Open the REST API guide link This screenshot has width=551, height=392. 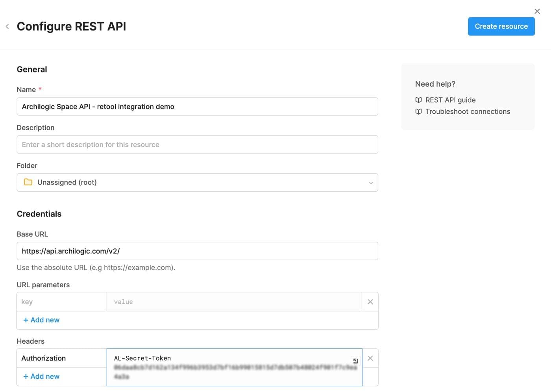tap(450, 100)
